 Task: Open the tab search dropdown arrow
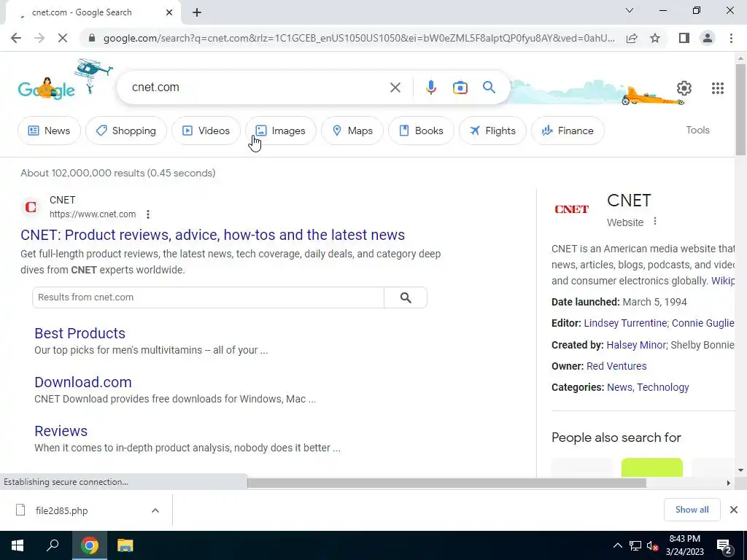[630, 10]
